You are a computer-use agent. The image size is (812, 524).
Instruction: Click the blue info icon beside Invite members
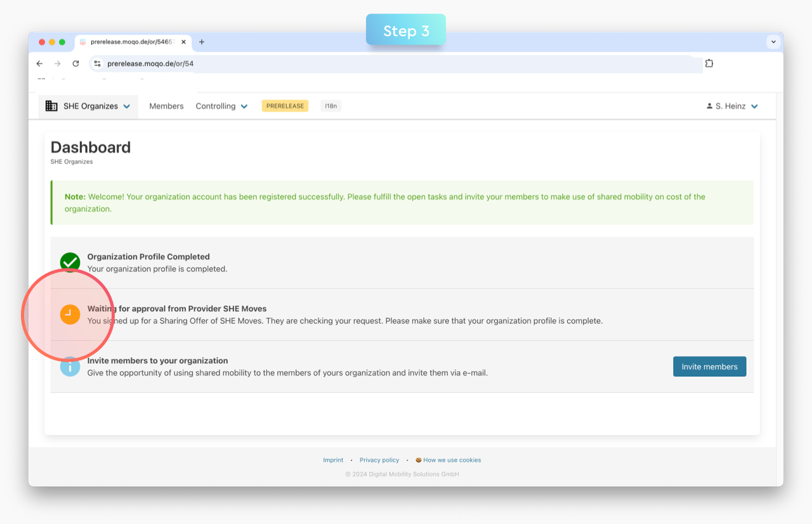pos(70,367)
